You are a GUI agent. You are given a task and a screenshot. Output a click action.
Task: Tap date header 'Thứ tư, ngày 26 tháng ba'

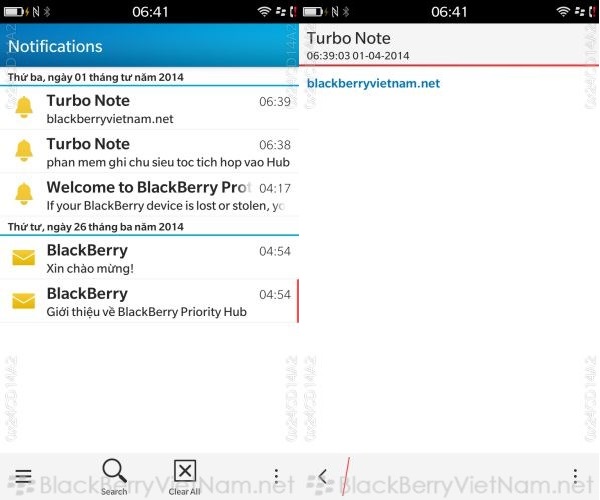click(x=96, y=227)
